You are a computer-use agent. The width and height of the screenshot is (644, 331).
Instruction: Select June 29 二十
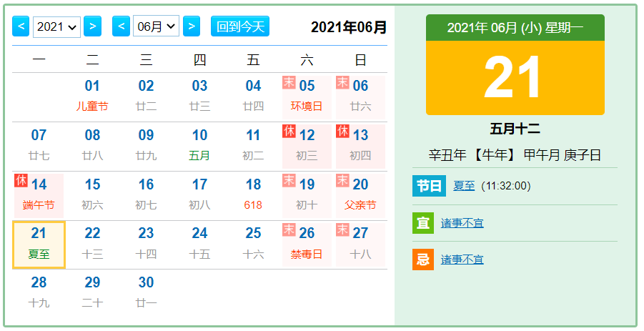[92, 294]
